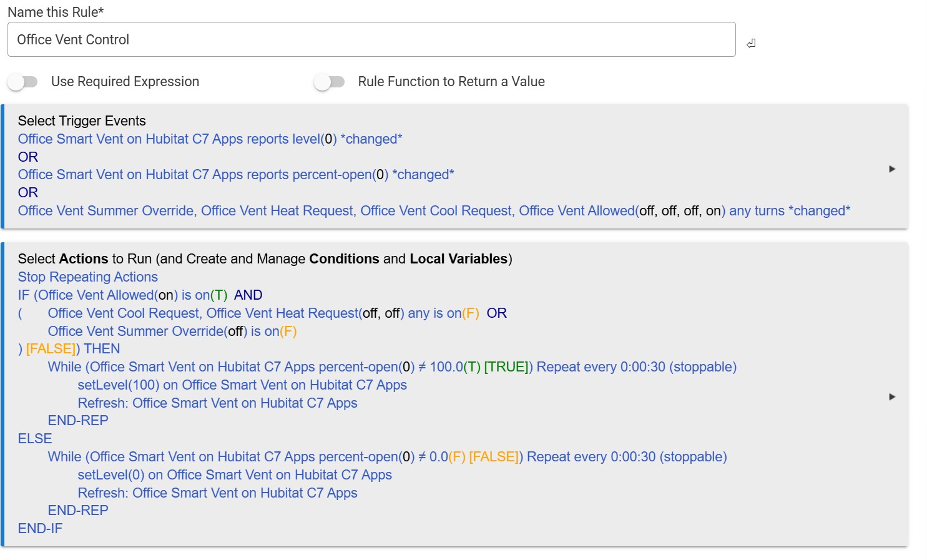The width and height of the screenshot is (927, 560).
Task: Click the END-IF statement
Action: pos(40,529)
